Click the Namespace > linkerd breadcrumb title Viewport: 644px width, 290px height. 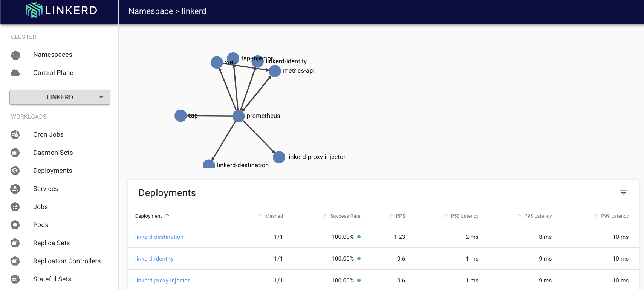click(167, 11)
